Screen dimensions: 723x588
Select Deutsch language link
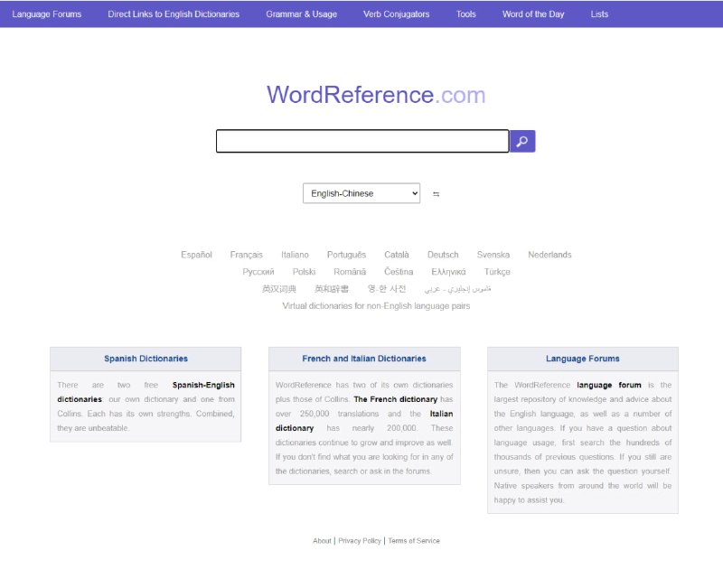443,255
